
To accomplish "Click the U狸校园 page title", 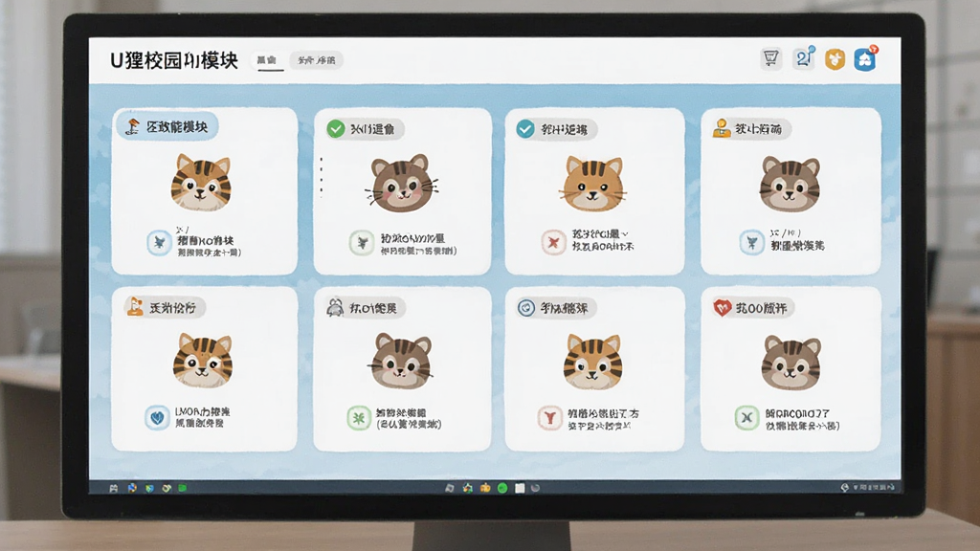I will [x=174, y=60].
